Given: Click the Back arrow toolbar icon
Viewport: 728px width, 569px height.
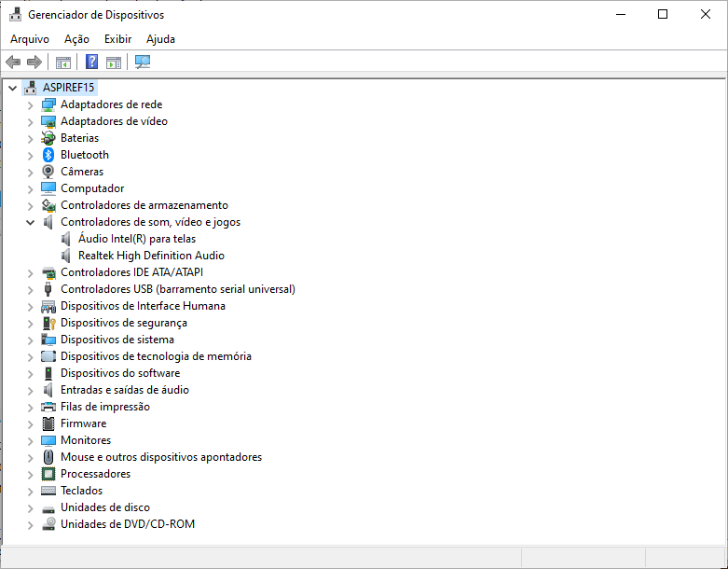Looking at the screenshot, I should pos(13,62).
